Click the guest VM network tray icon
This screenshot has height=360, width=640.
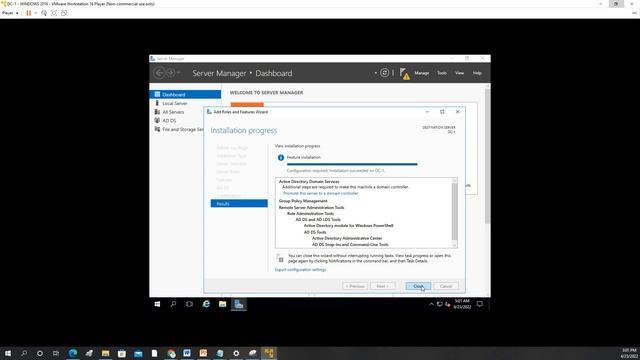click(x=440, y=304)
